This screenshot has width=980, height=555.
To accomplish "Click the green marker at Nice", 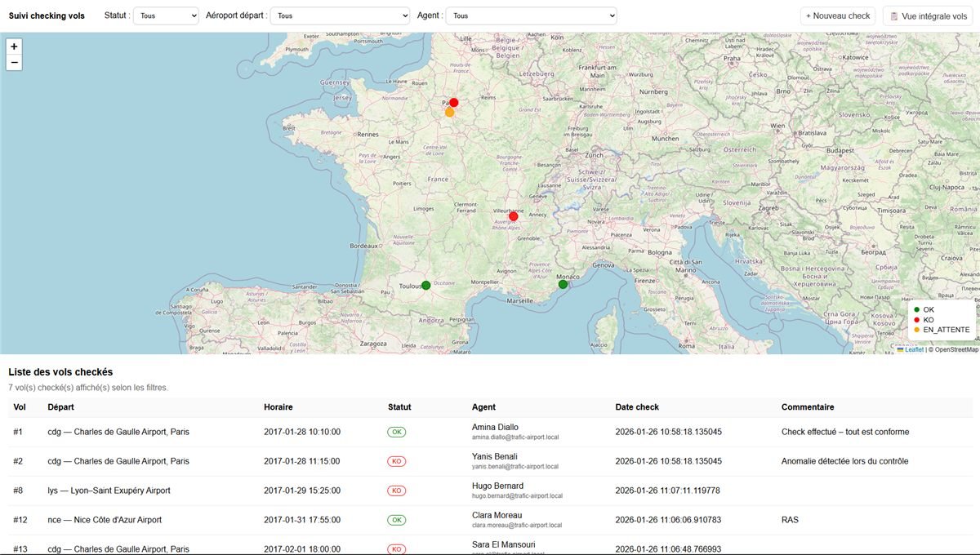I will point(563,284).
